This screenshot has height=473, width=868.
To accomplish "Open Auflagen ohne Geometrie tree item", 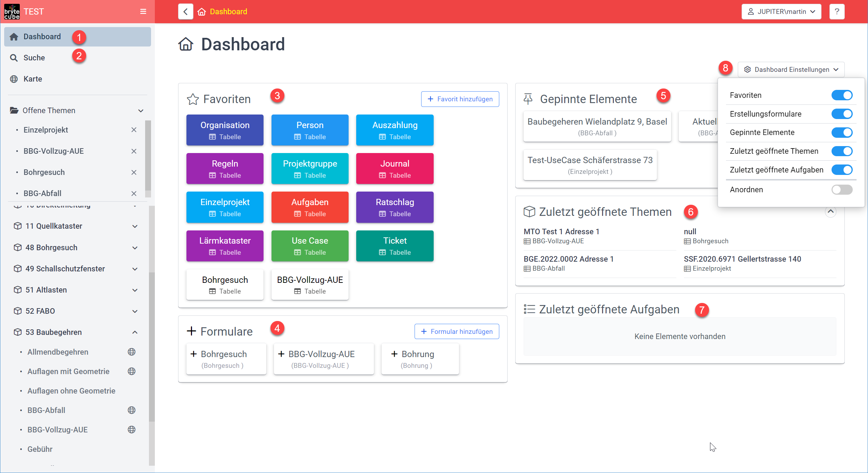I will click(71, 391).
